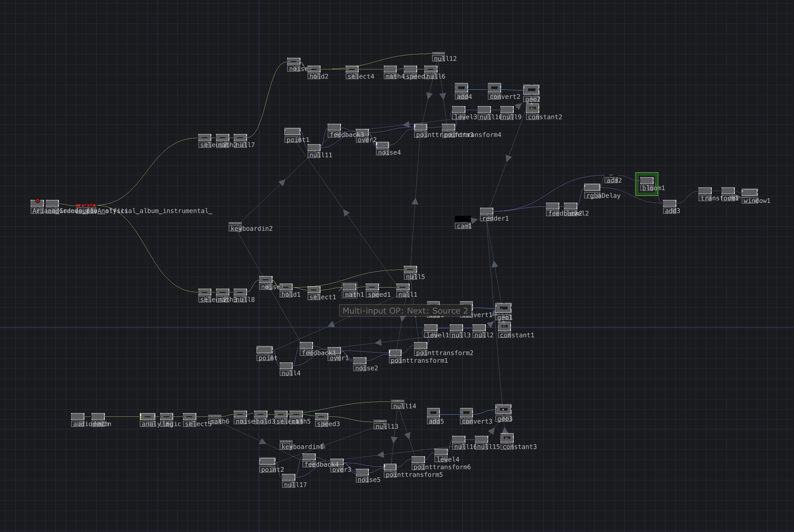Select the geo2 component node

click(531, 90)
